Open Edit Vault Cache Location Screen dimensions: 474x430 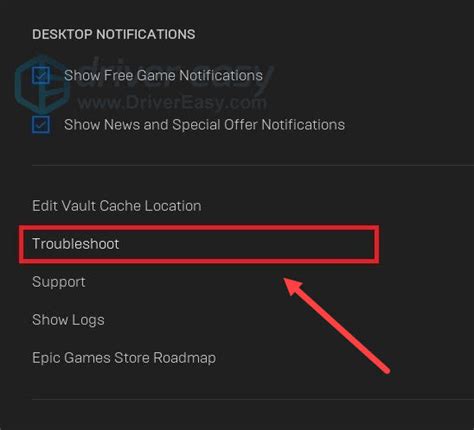[x=117, y=206]
